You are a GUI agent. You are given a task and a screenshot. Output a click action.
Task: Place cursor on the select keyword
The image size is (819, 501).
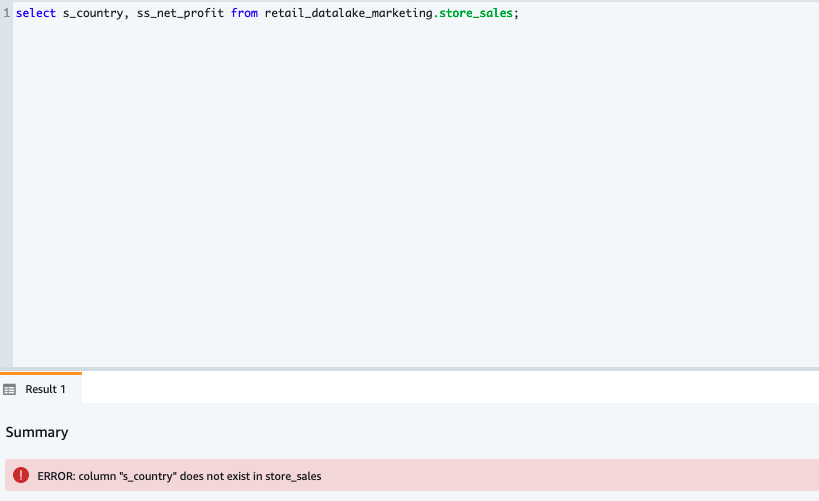(x=36, y=13)
